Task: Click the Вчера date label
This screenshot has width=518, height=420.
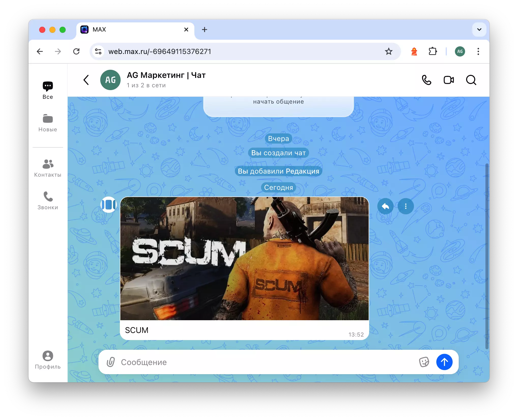Action: click(278, 138)
